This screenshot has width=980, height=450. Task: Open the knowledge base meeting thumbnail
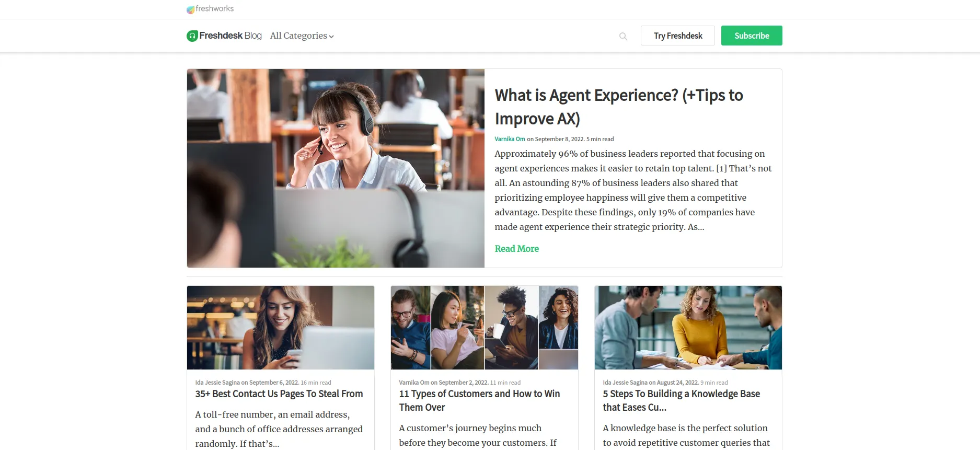(688, 328)
